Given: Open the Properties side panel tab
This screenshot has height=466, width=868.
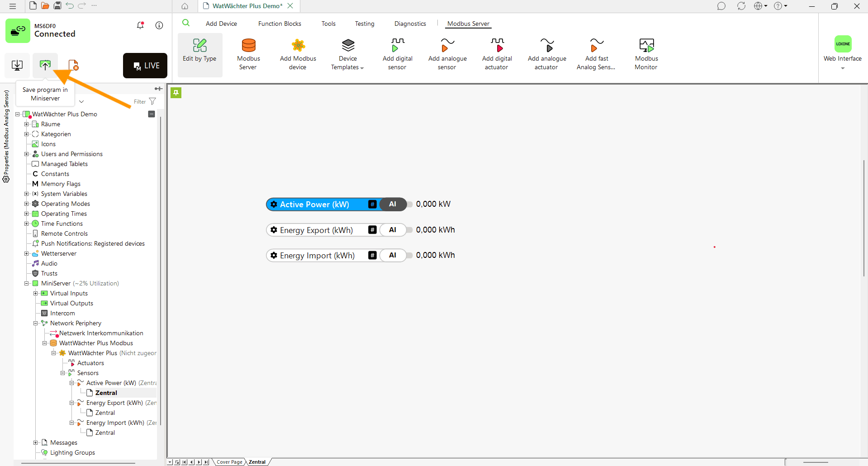Looking at the screenshot, I should pos(6,136).
